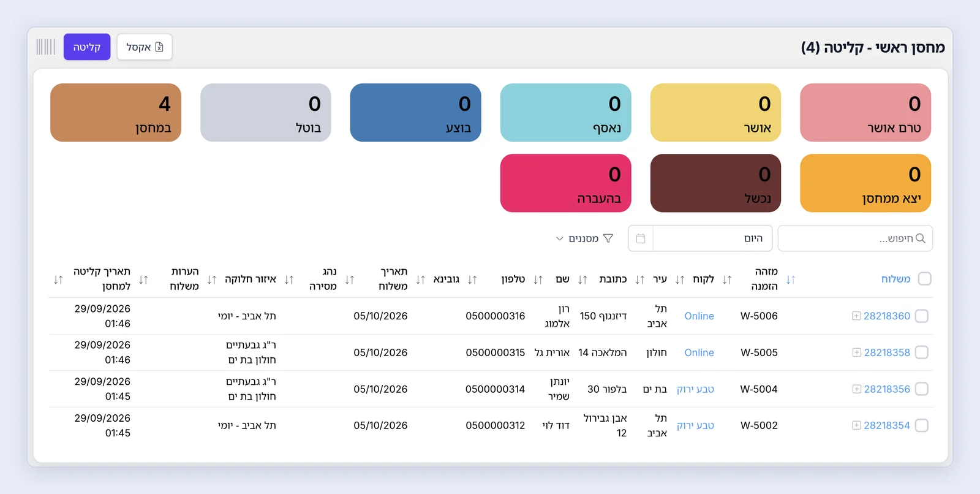Click the barcode scanner icon

pos(45,47)
